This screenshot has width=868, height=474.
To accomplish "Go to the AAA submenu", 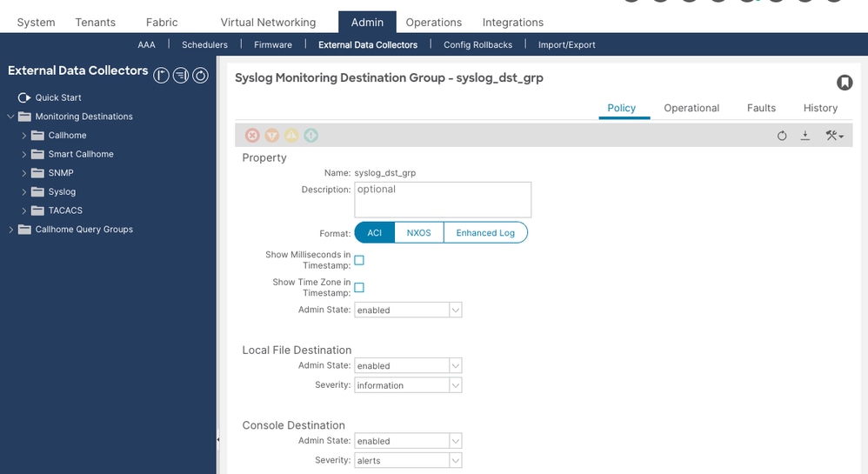I will (x=146, y=45).
